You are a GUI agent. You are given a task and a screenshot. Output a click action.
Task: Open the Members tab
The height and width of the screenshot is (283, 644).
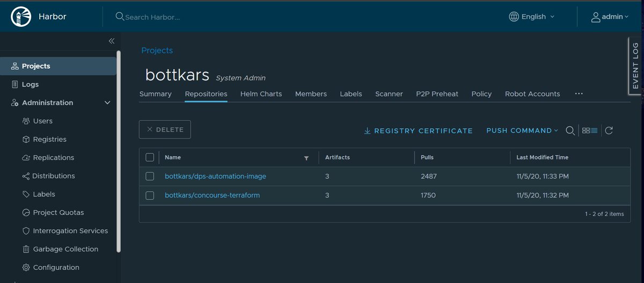(311, 93)
